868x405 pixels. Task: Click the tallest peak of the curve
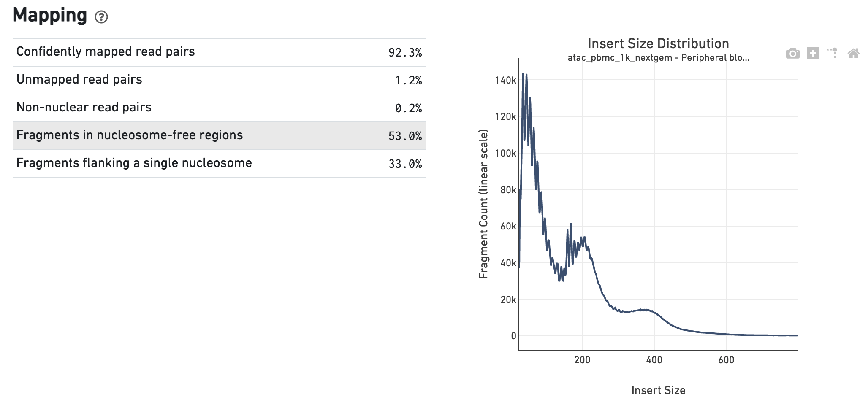(x=523, y=74)
